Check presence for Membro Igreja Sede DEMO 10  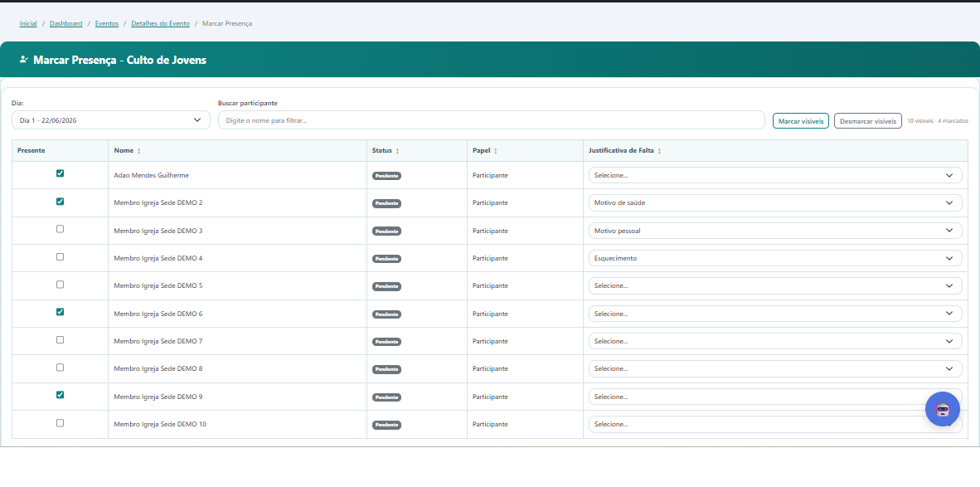click(x=60, y=422)
